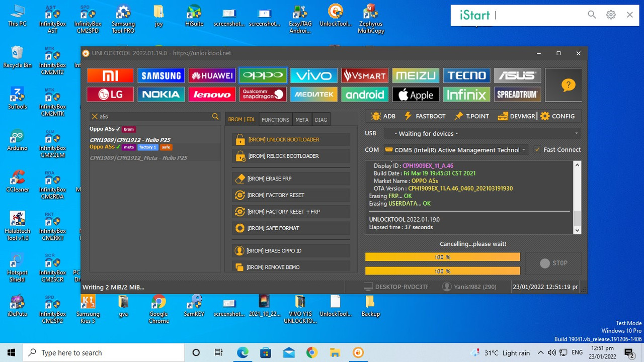
Task: Select the Nokia brand icon
Action: click(161, 95)
